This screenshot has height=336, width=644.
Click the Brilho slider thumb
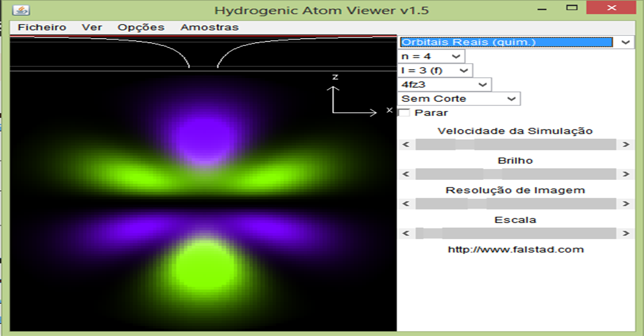[x=493, y=174]
